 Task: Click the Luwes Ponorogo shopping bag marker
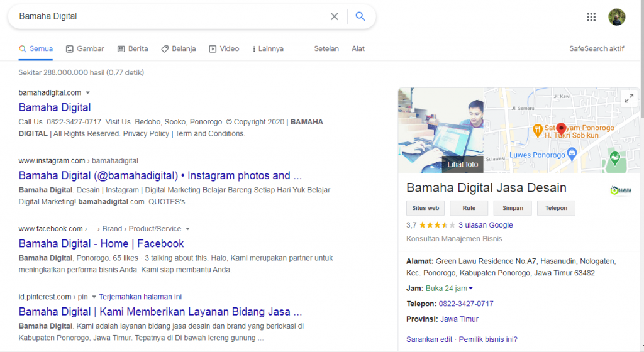click(x=572, y=154)
